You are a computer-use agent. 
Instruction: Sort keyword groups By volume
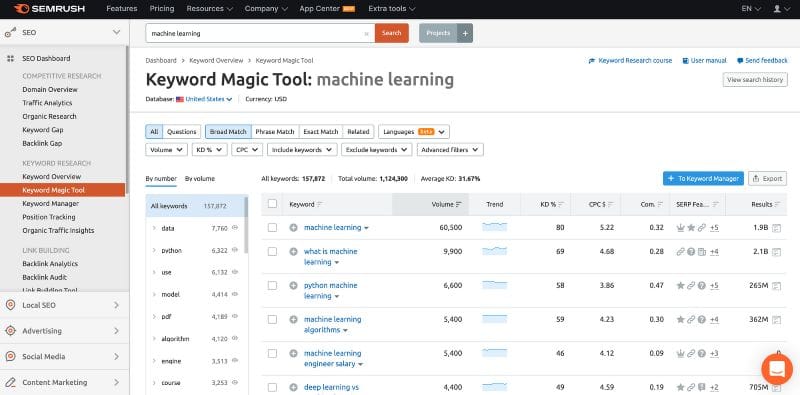(x=199, y=179)
